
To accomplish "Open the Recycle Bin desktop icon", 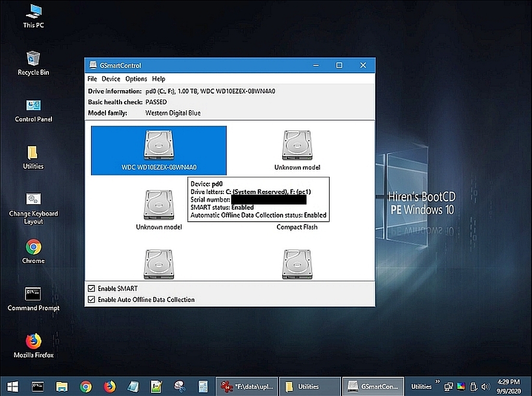I will [x=33, y=63].
